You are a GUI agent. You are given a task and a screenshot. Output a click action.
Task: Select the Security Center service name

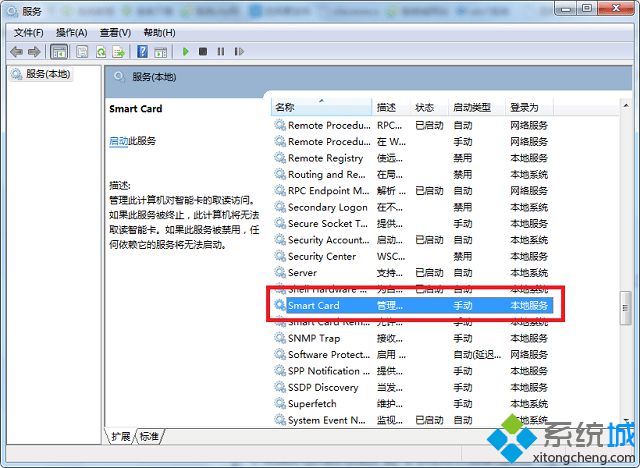[322, 256]
